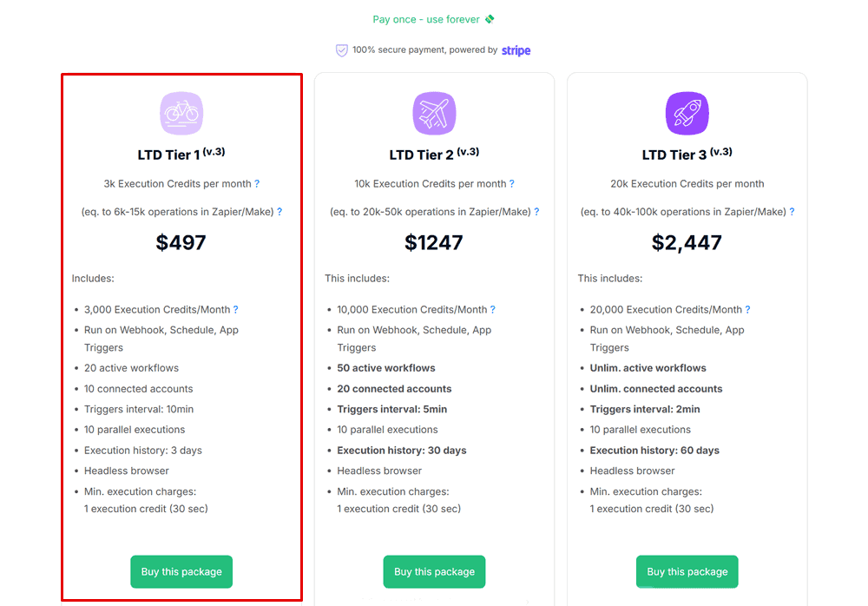868x606 pixels.
Task: Buy the $497 Tier 1 package
Action: [181, 571]
